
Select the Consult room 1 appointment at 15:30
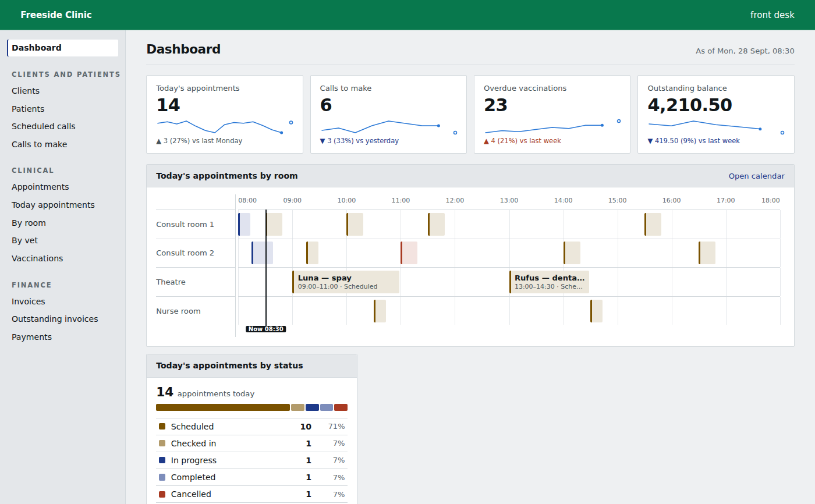pyautogui.click(x=653, y=224)
